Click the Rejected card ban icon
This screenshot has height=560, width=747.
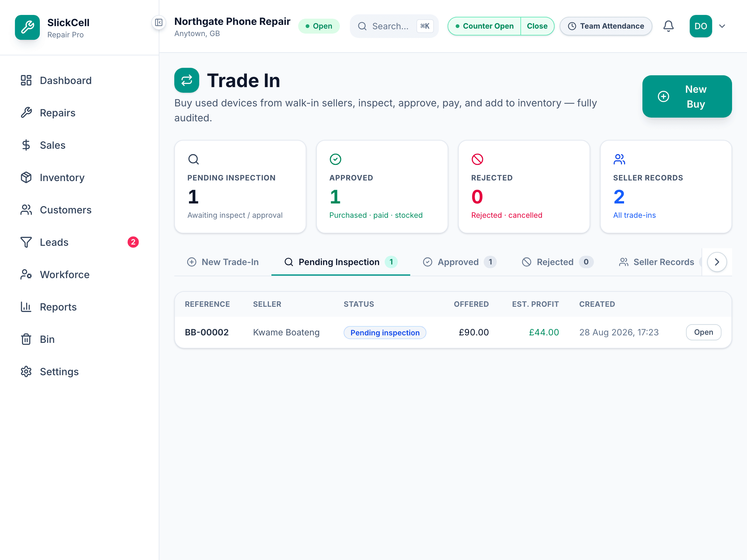(477, 159)
